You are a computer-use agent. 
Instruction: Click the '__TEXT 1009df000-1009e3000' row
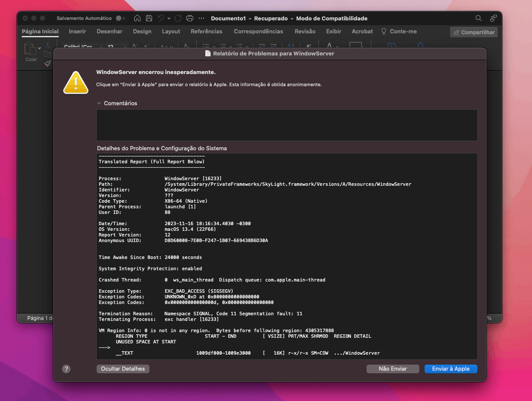248,353
